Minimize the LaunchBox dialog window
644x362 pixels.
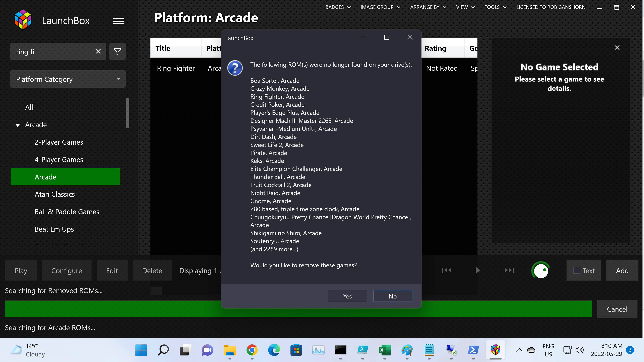click(x=364, y=37)
